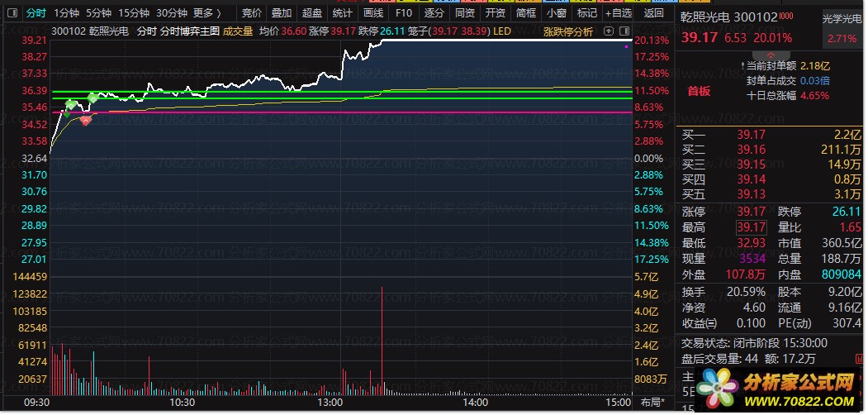The image size is (868, 415).
Task: Click the magenta dot near top-right of chart
Action: click(626, 47)
